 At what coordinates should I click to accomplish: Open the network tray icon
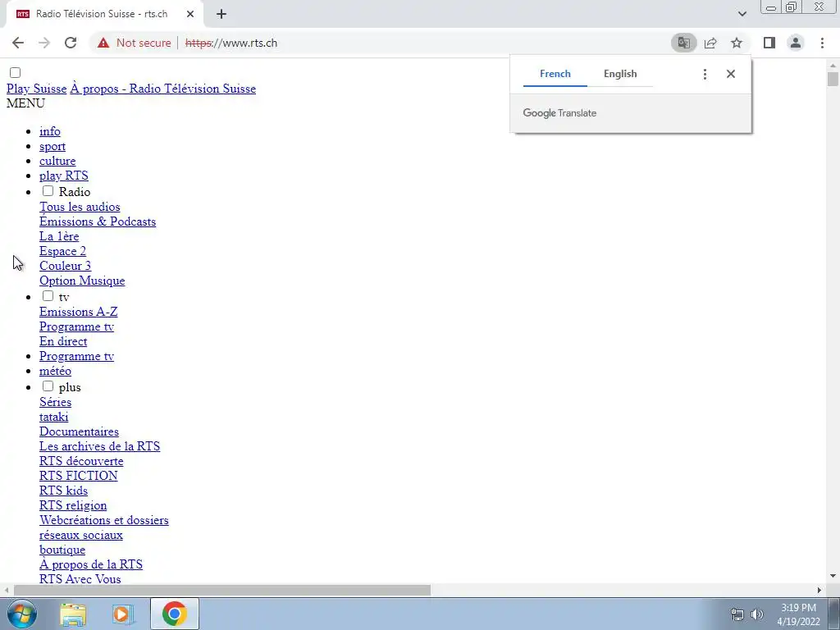(x=737, y=614)
